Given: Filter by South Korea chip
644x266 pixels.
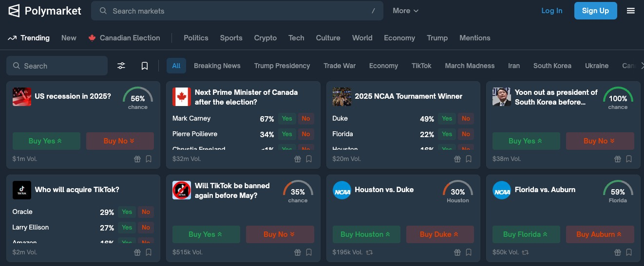Looking at the screenshot, I should (552, 66).
